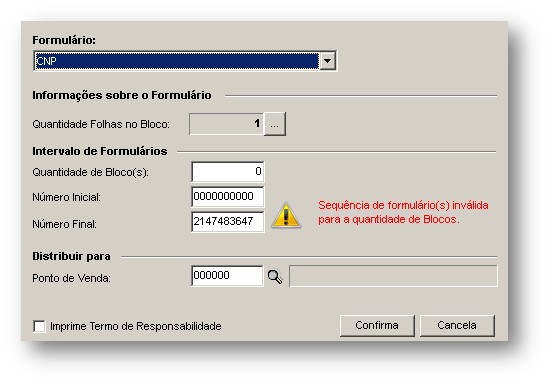Click the Distribuir para section heading
This screenshot has height=383, width=550.
[71, 256]
